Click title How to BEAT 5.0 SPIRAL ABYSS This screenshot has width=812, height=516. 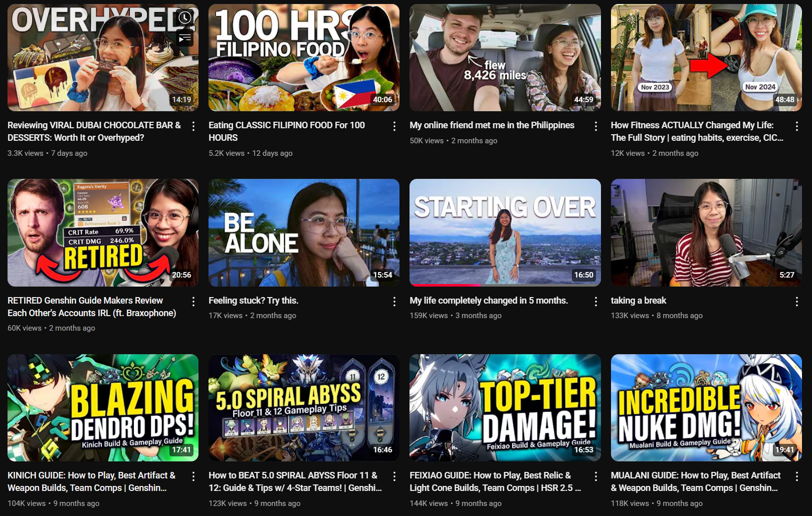pos(295,481)
